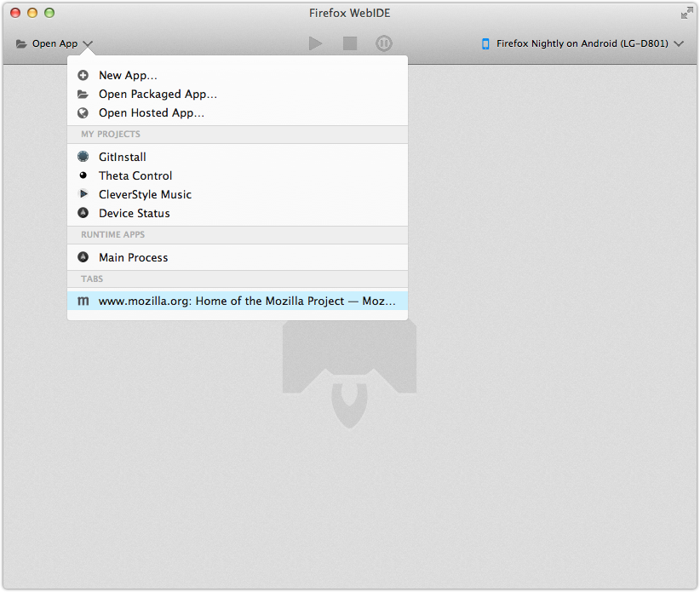Collapse the Open App dropdown chevron
The image size is (700, 592).
pyautogui.click(x=88, y=43)
